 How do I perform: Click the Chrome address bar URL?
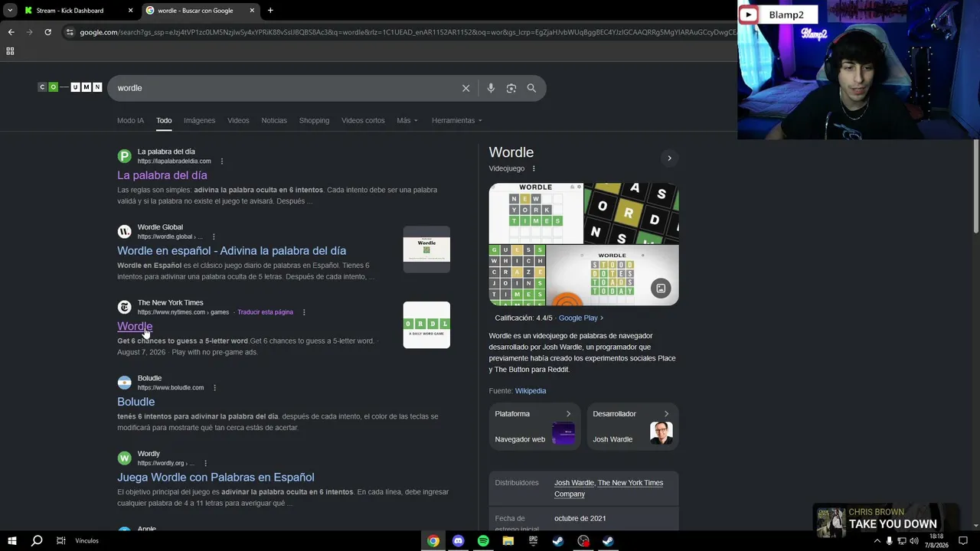tap(407, 32)
